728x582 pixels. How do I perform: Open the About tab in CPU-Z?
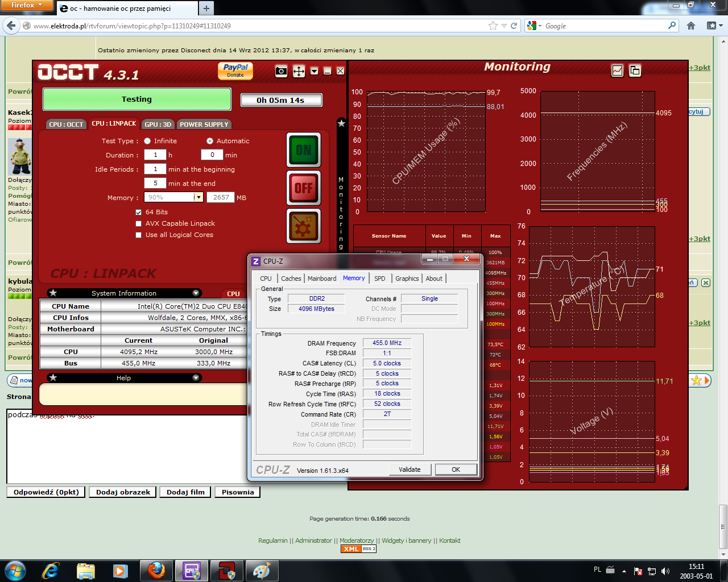click(434, 278)
